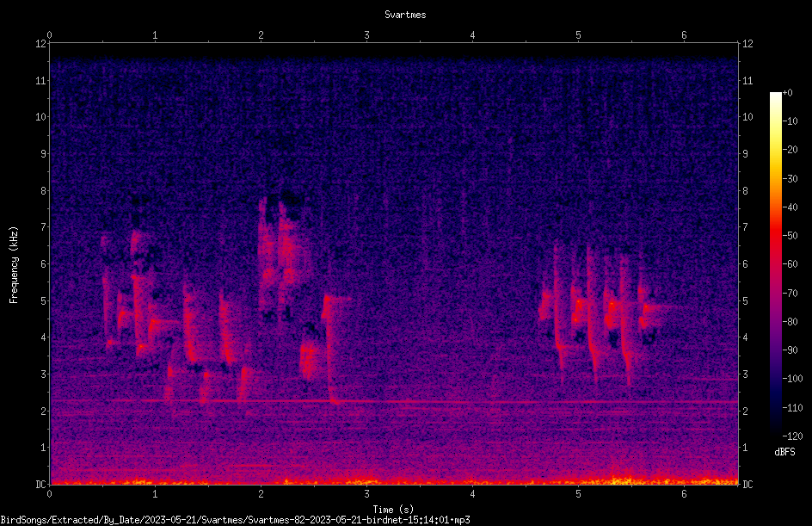Viewport: 812px width, 526px height.
Task: Click the 8 kHz label on the right axis
Action: coord(745,190)
